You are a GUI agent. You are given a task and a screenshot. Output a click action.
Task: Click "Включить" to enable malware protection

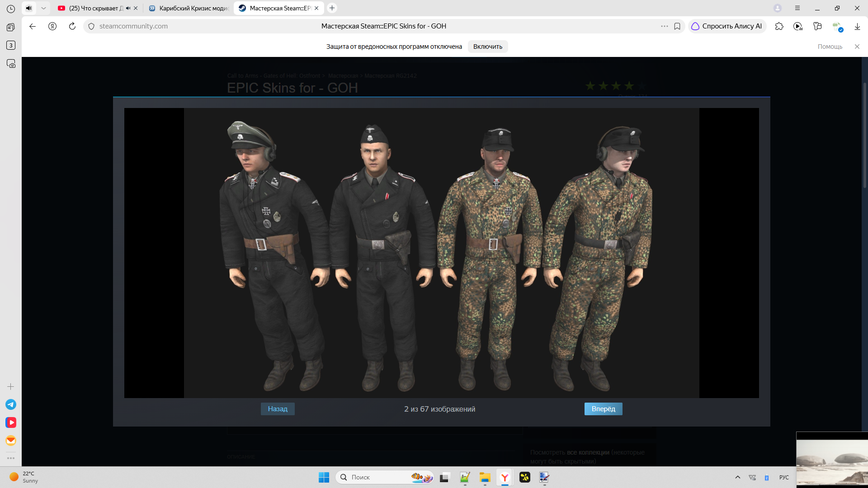click(488, 47)
